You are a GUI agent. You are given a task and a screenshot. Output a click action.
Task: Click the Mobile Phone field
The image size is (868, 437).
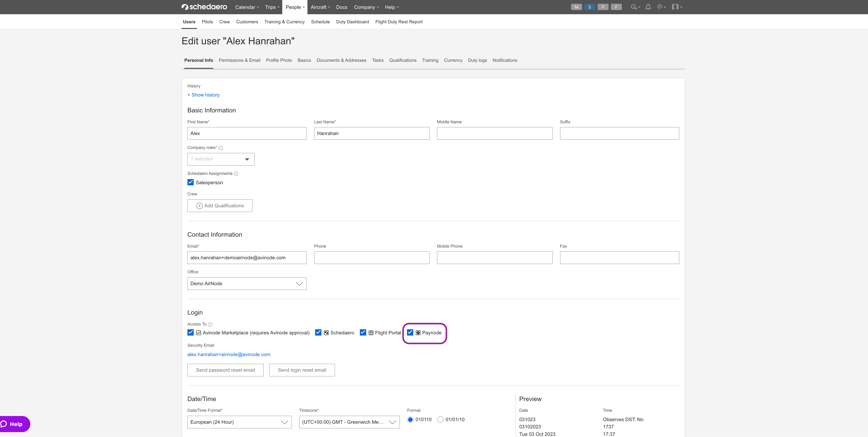(495, 258)
